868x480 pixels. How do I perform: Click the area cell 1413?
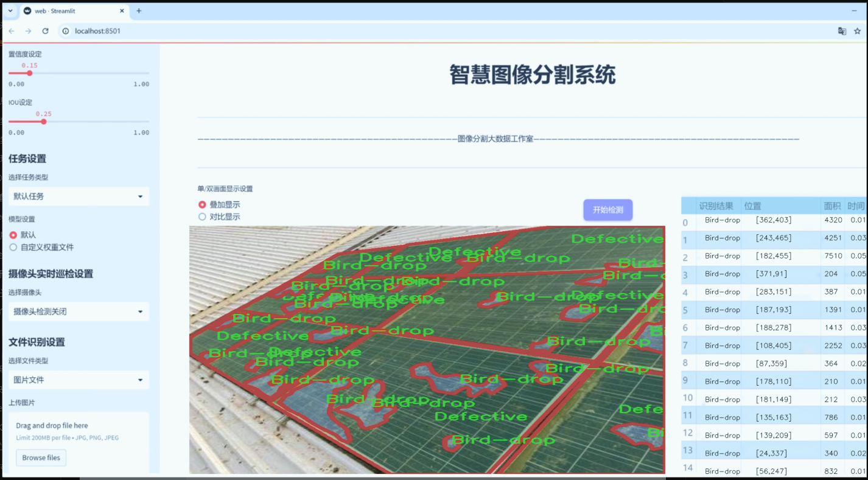pyautogui.click(x=833, y=328)
